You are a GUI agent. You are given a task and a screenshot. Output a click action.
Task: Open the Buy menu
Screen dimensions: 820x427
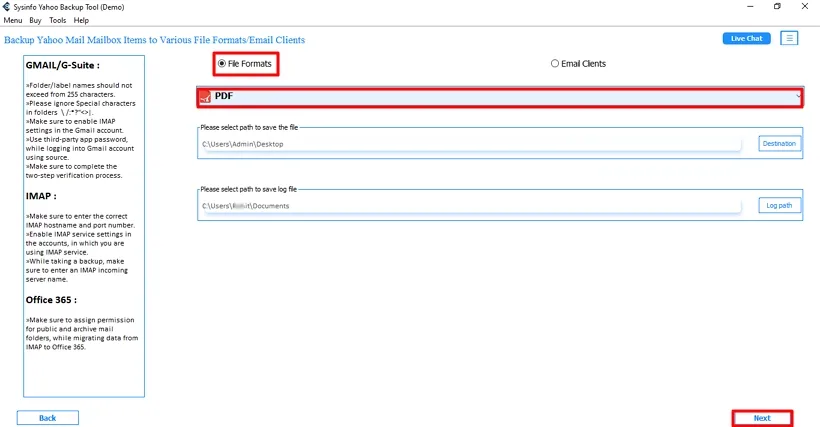point(35,20)
